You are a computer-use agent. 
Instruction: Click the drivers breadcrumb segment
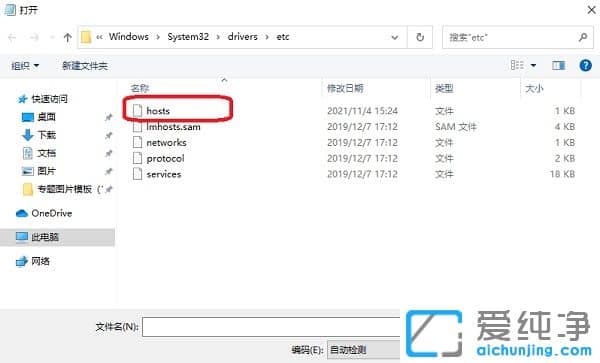tap(243, 37)
